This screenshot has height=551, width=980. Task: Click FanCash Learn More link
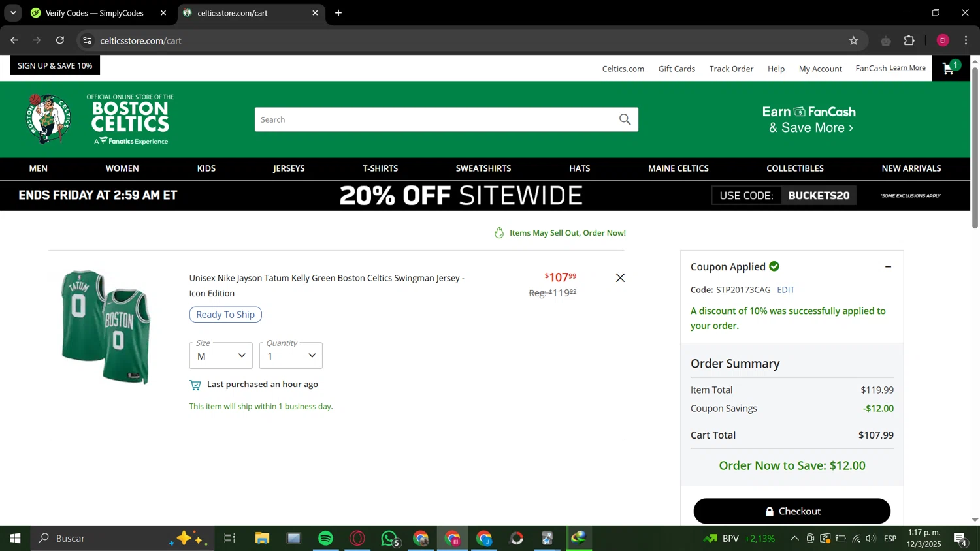907,68
